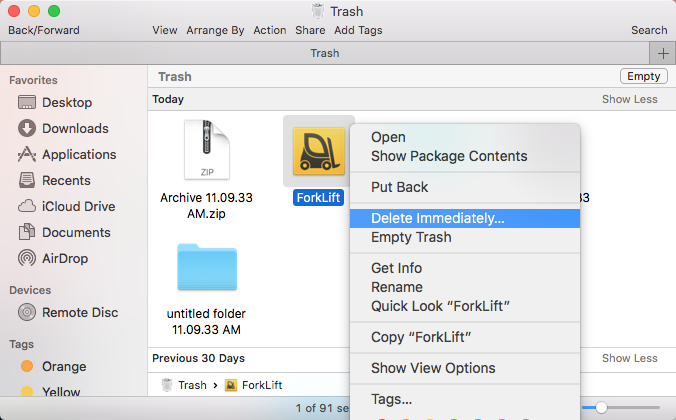Click the ForkLift file name label
Image resolution: width=676 pixels, height=420 pixels.
click(319, 197)
